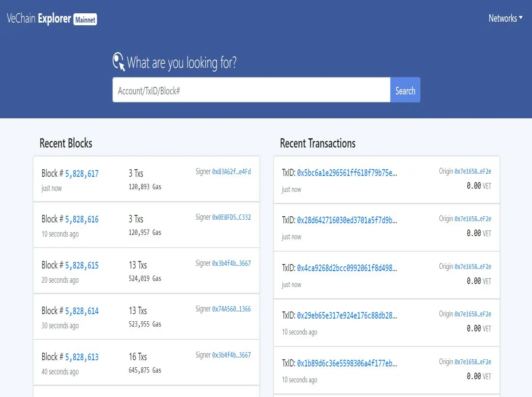
Task: Open transaction 0x1b89d6c36e5598306a4f177eb…
Action: click(x=347, y=363)
